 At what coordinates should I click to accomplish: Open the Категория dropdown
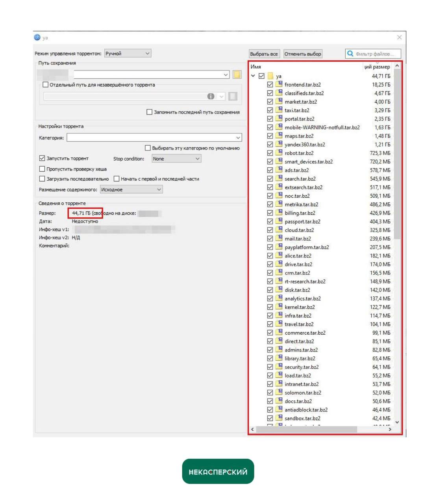coord(154,137)
